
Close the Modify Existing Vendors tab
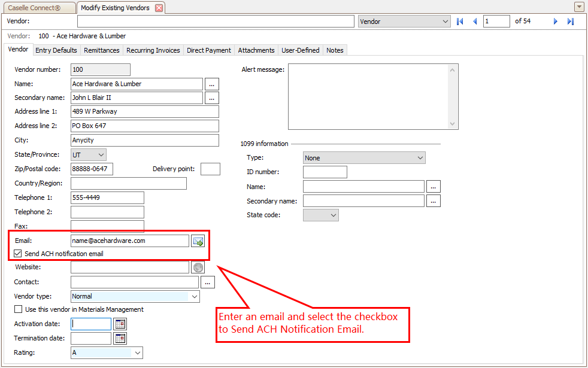[x=159, y=8]
